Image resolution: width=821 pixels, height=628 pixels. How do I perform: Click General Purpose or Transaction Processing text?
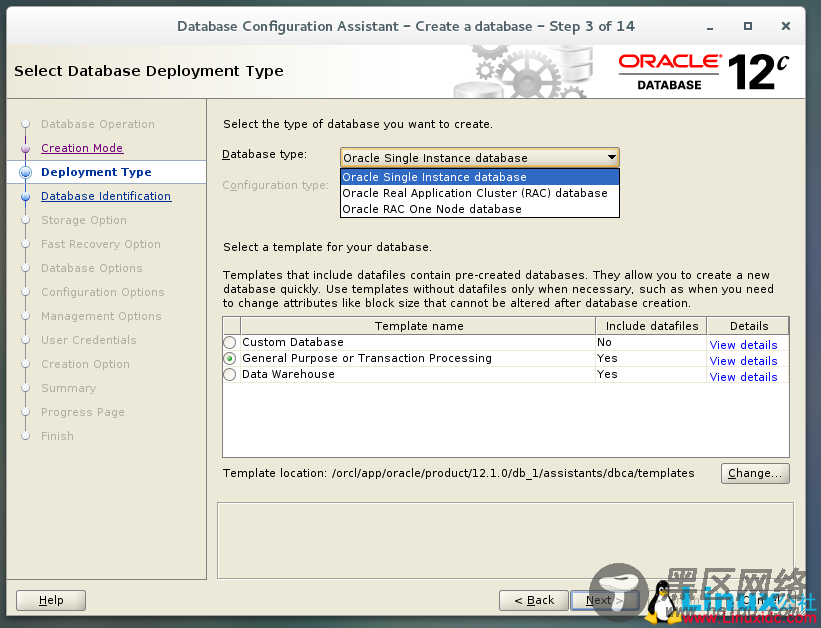click(367, 358)
